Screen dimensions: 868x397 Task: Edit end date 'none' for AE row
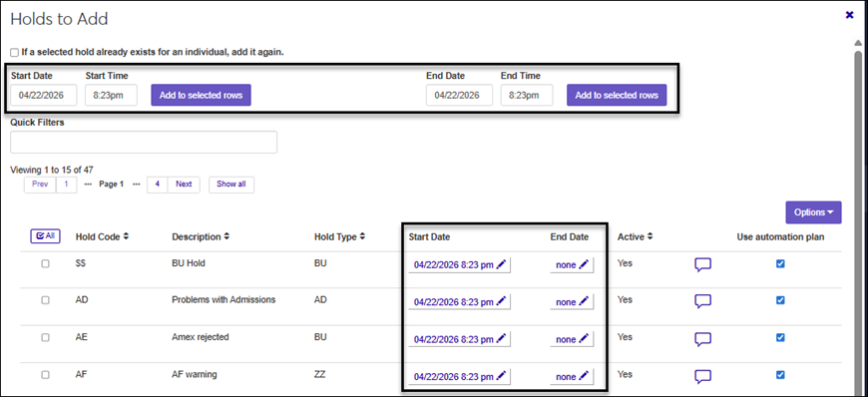(572, 339)
